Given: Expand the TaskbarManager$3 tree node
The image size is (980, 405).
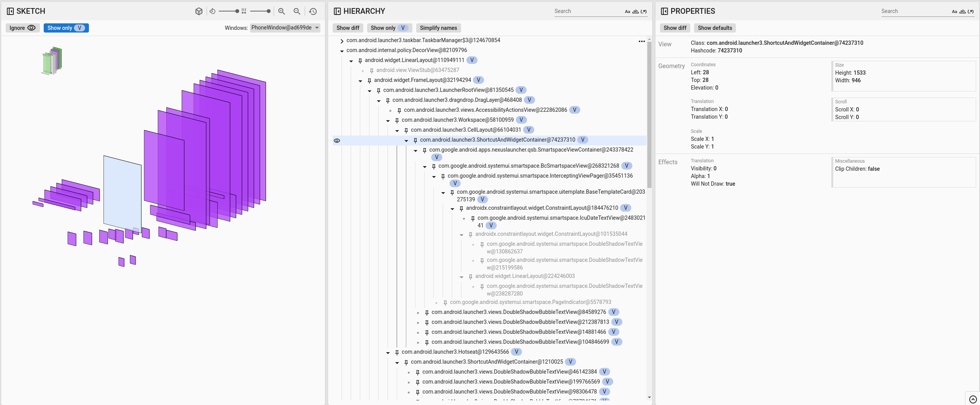Looking at the screenshot, I should 341,41.
